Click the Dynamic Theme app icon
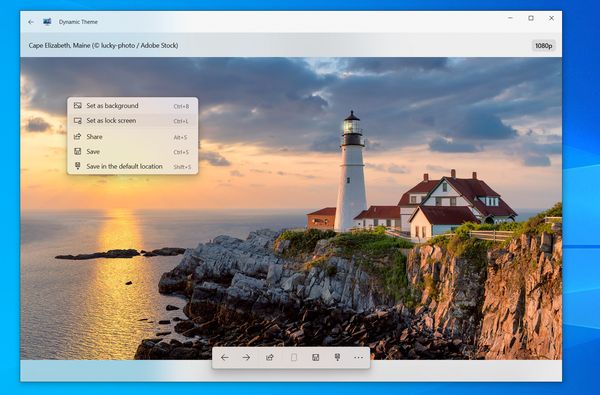This screenshot has height=395, width=600. [x=47, y=22]
